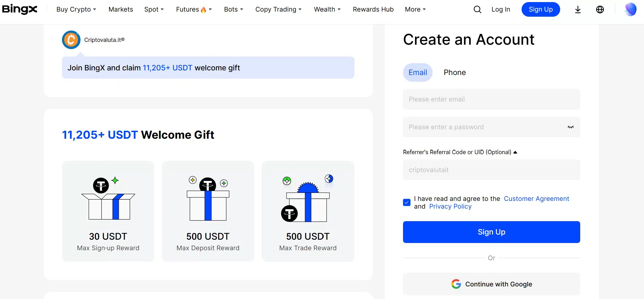
Task: Switch to the Phone signup tab
Action: pyautogui.click(x=454, y=72)
